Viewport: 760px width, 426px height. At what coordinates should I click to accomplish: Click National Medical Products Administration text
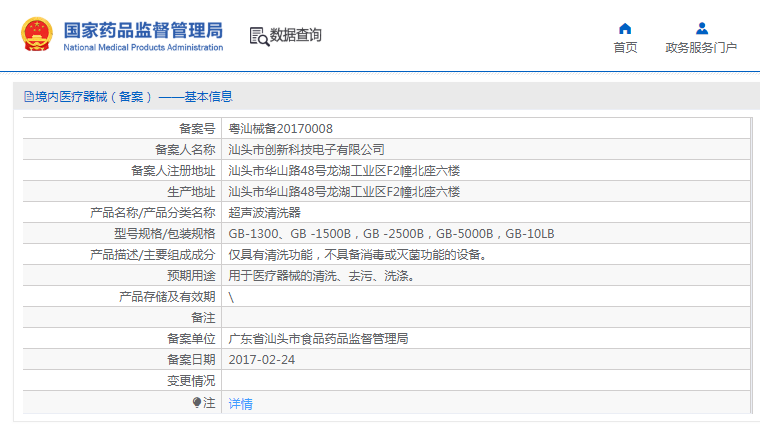pos(143,47)
